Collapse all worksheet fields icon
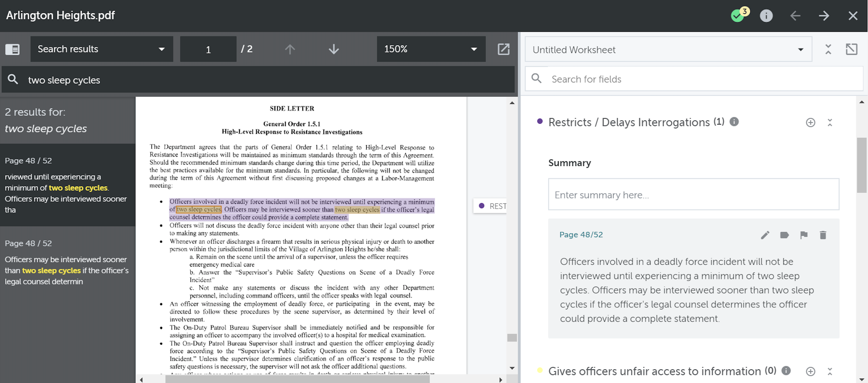 click(828, 49)
